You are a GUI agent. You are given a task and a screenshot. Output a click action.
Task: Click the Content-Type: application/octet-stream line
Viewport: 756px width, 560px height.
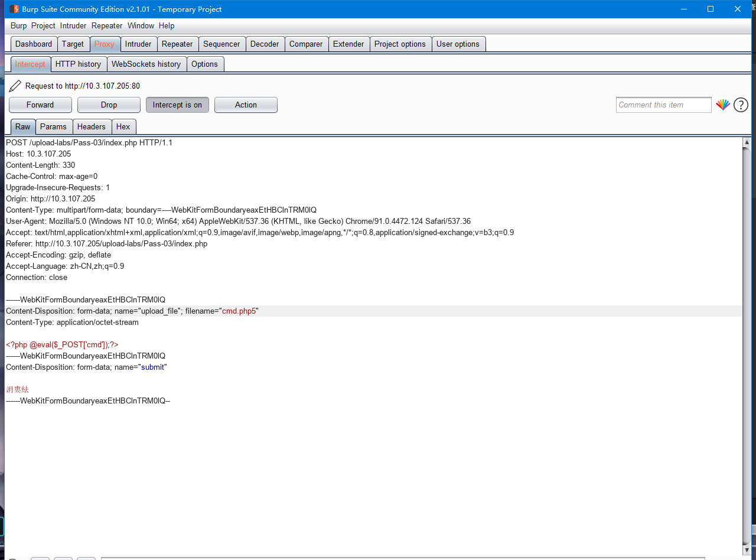click(x=72, y=322)
